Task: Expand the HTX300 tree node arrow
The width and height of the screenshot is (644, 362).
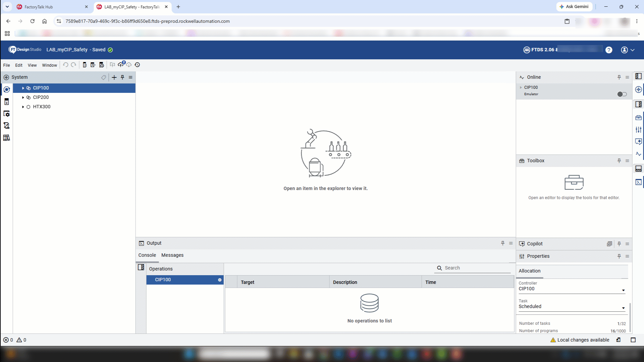Action: (x=23, y=107)
